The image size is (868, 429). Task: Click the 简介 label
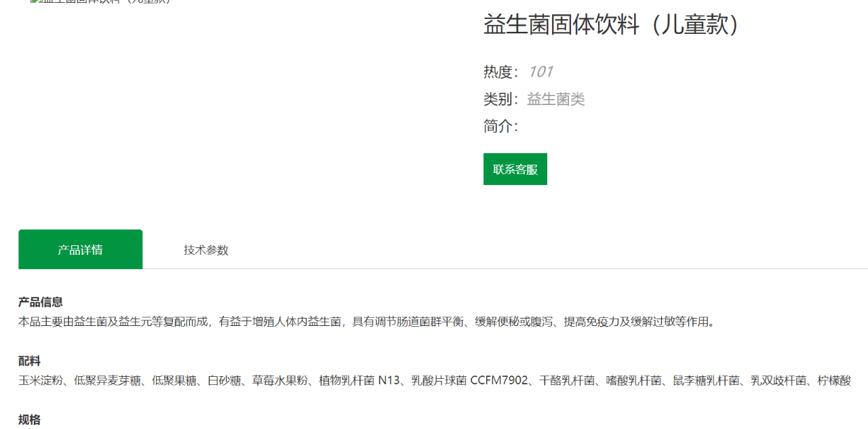[499, 126]
